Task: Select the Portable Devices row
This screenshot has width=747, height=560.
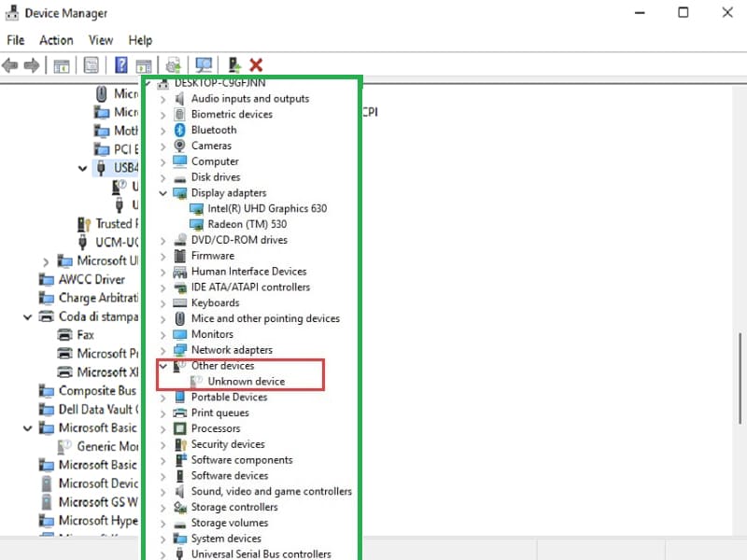Action: 229,398
